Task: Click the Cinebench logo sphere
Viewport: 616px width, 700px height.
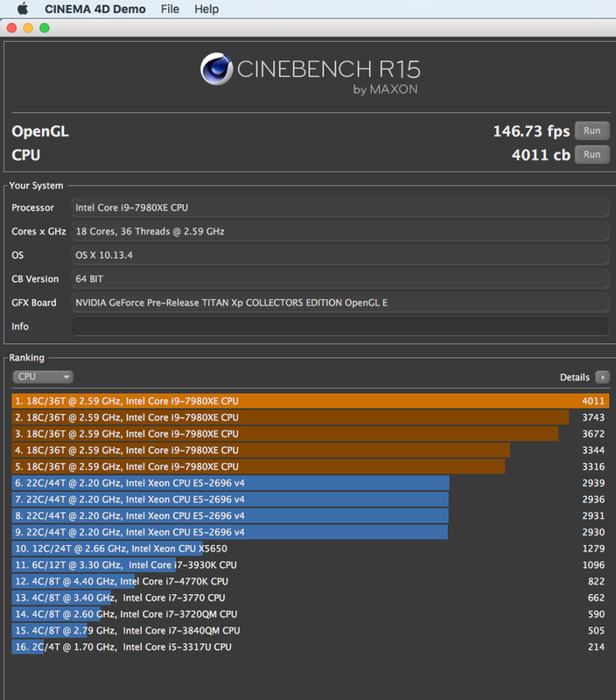Action: [x=216, y=69]
